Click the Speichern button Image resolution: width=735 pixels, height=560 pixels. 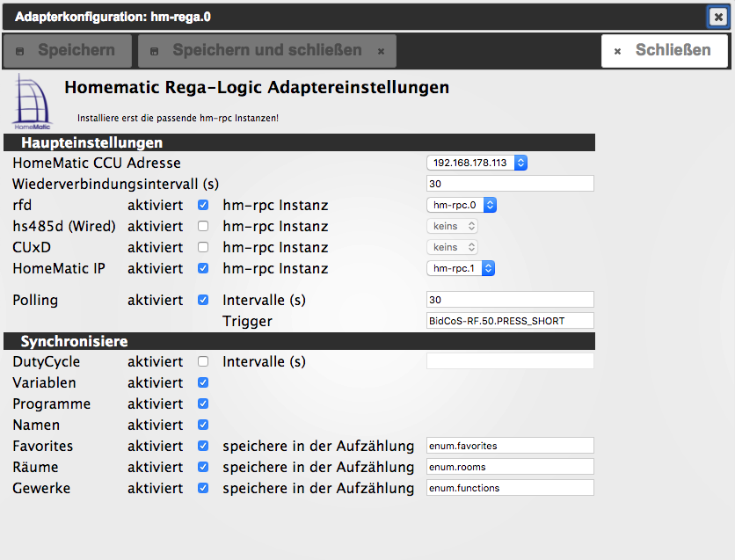tap(68, 51)
